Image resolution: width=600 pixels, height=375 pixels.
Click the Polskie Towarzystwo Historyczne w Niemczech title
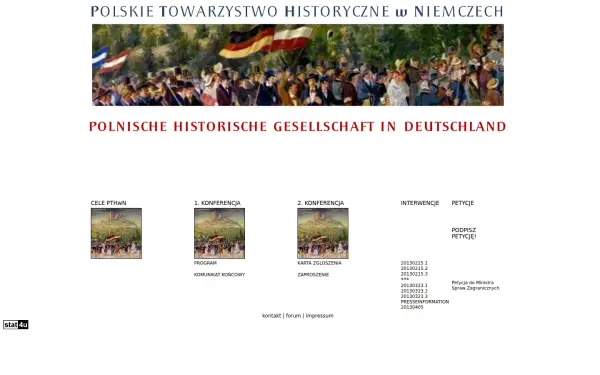pos(297,11)
